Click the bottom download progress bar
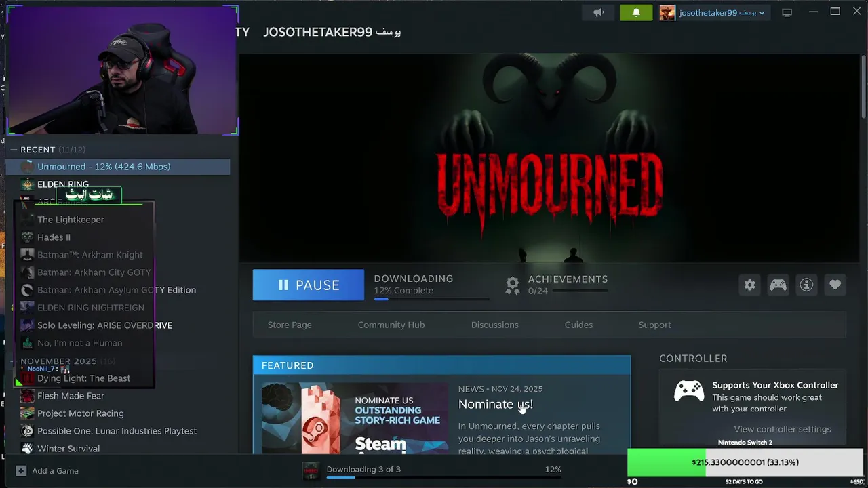Viewport: 868px width, 488px height. (x=443, y=477)
